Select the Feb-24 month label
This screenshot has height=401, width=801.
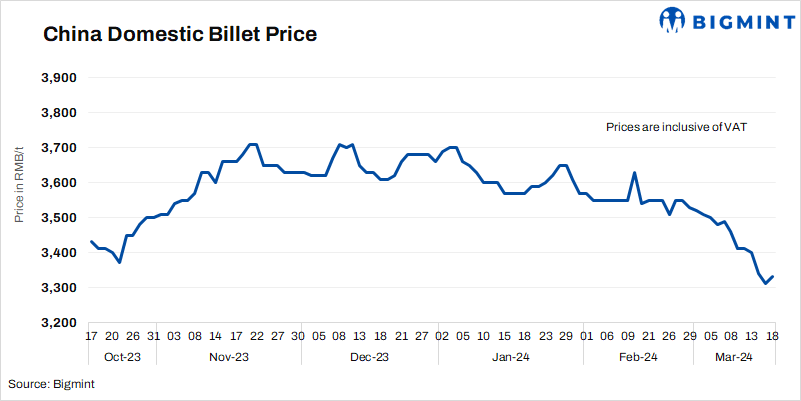(x=636, y=357)
